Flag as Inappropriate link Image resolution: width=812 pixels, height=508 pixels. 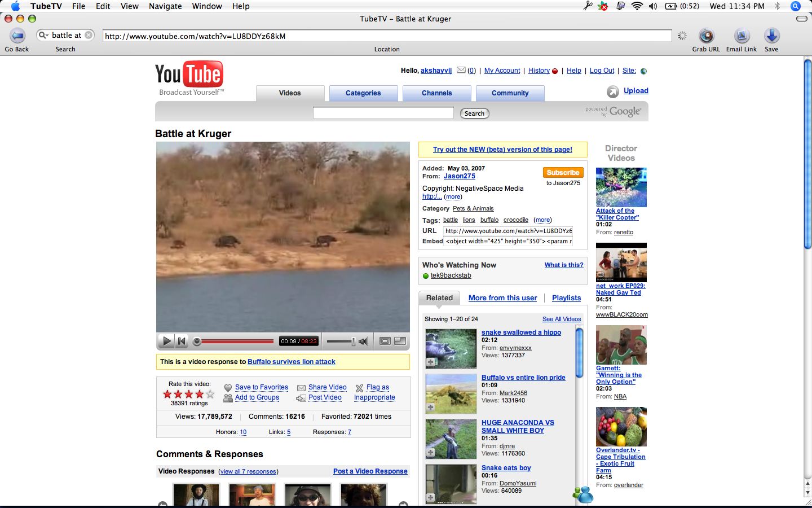tap(375, 392)
